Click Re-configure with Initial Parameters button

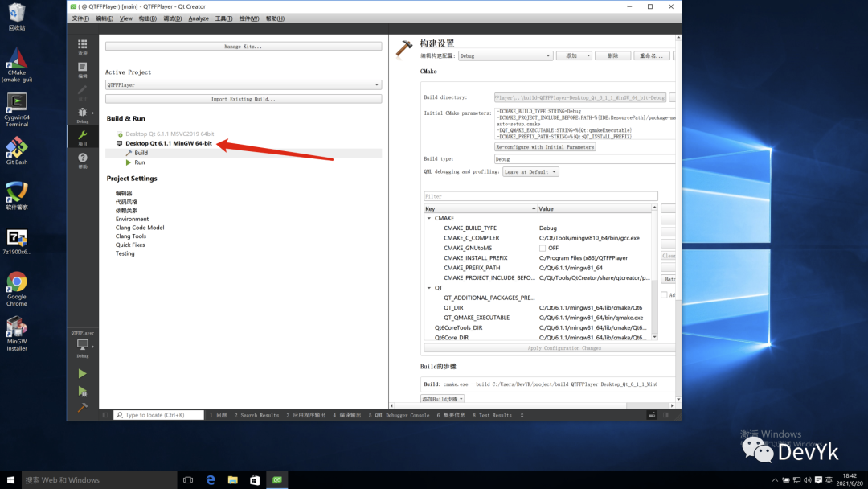(545, 146)
